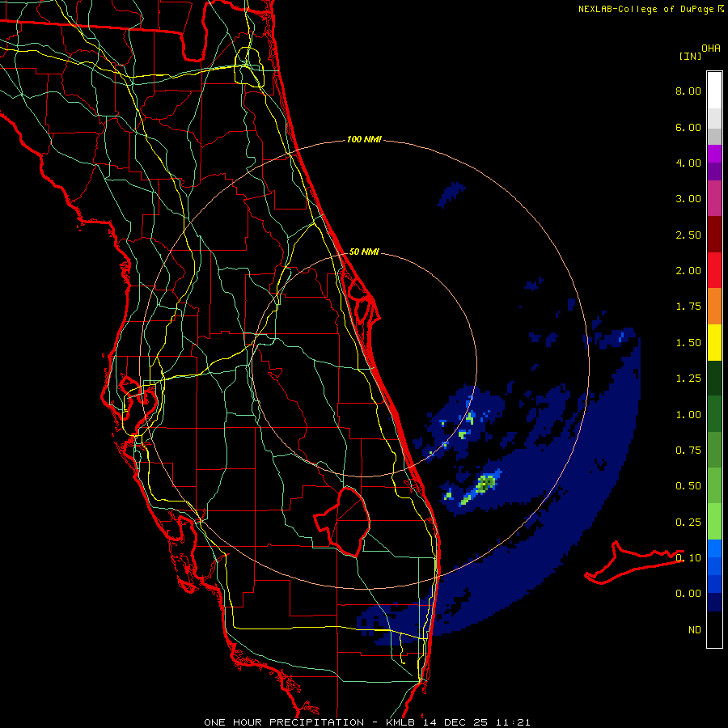The image size is (728, 728).
Task: Select the 0.75 legend value
Action: pos(688,451)
